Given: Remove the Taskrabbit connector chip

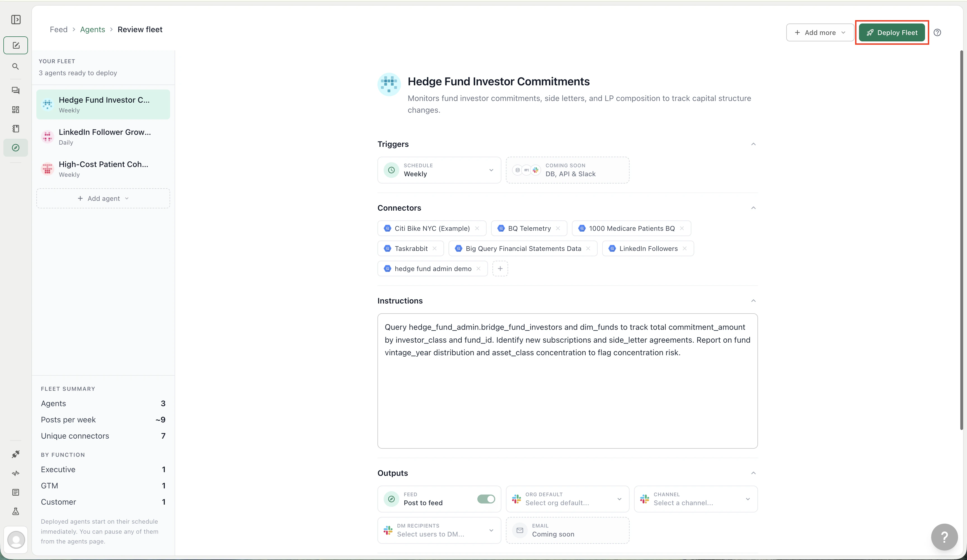Looking at the screenshot, I should [435, 248].
